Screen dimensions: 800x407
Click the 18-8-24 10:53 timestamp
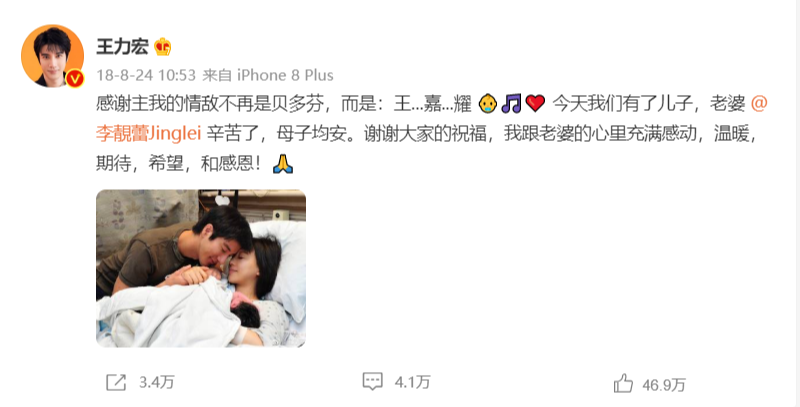(x=146, y=75)
